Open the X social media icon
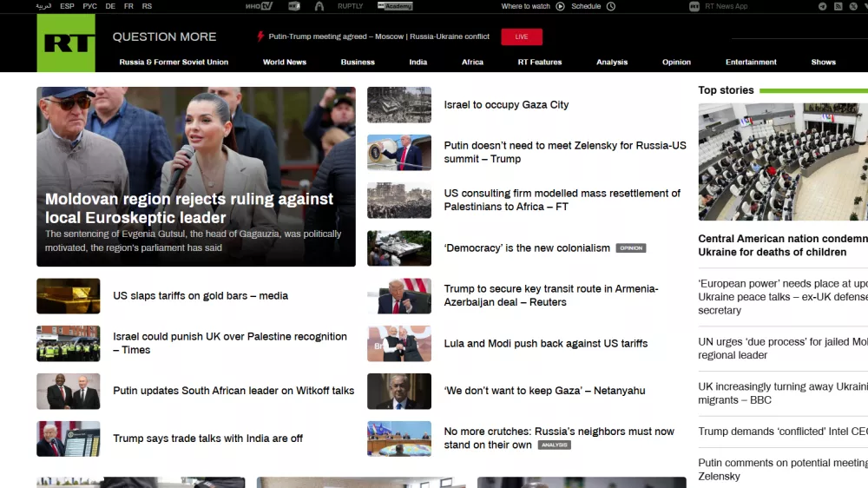868x488 pixels. (853, 6)
